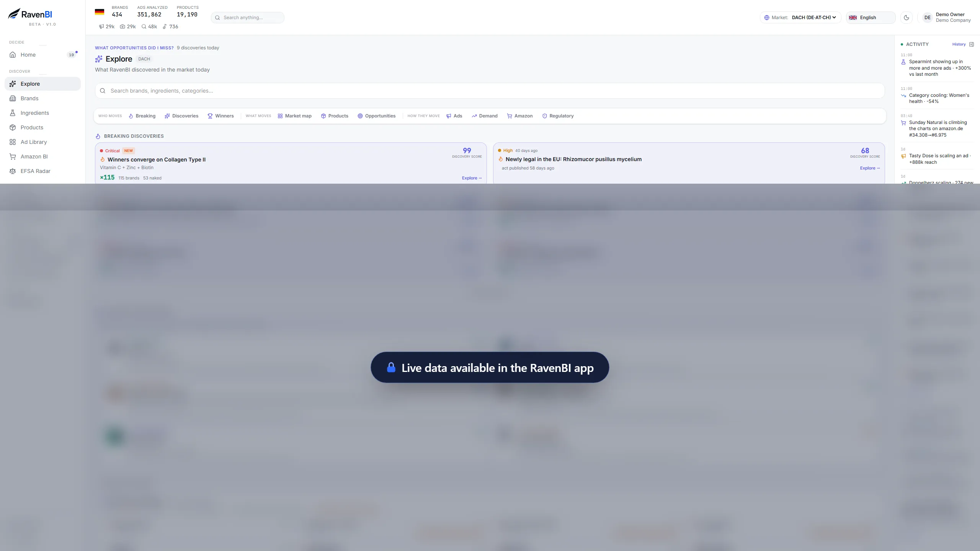Explore the Rhizomucor pusillus discovery

tap(870, 168)
